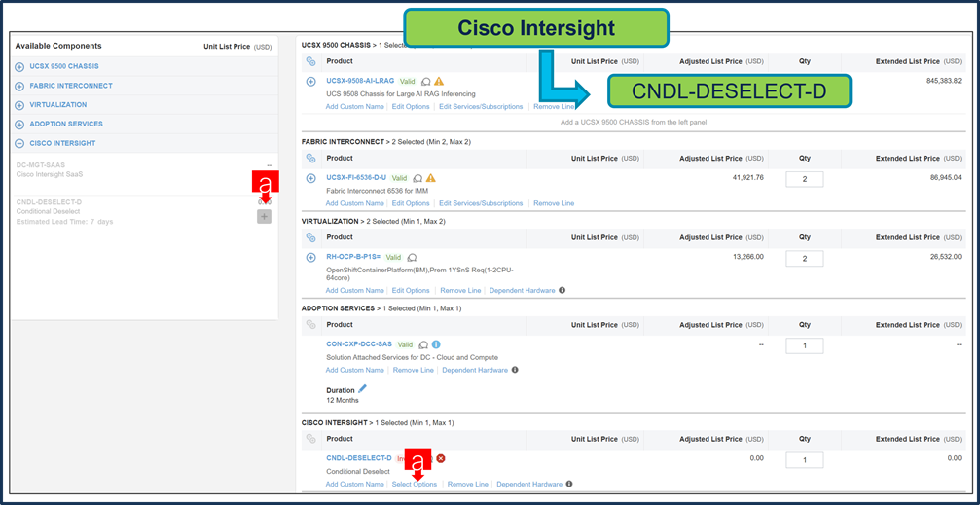The height and width of the screenshot is (505, 980).
Task: Remove Line for CON-CXP-DCC-SAS
Action: click(x=414, y=370)
